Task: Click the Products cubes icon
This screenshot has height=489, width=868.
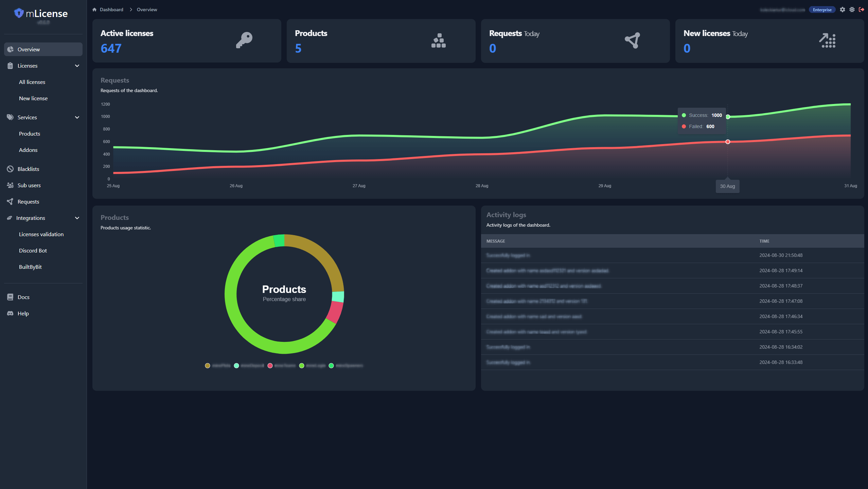Action: (x=438, y=40)
